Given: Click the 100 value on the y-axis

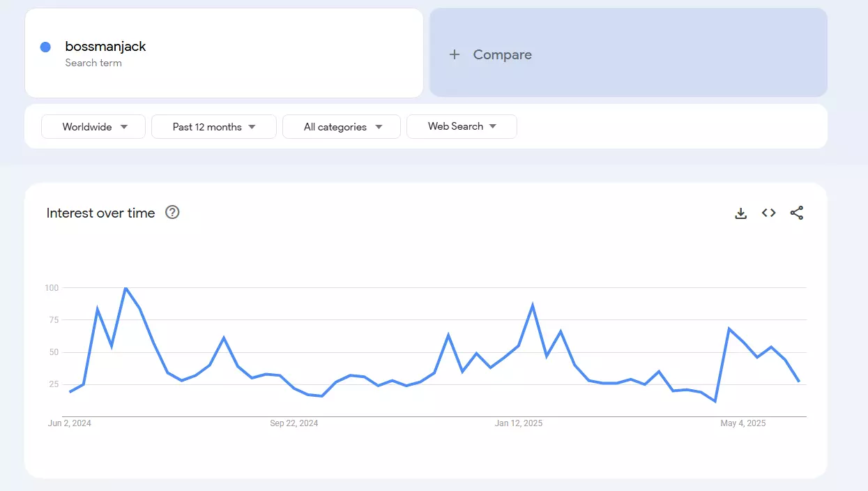Looking at the screenshot, I should (52, 287).
